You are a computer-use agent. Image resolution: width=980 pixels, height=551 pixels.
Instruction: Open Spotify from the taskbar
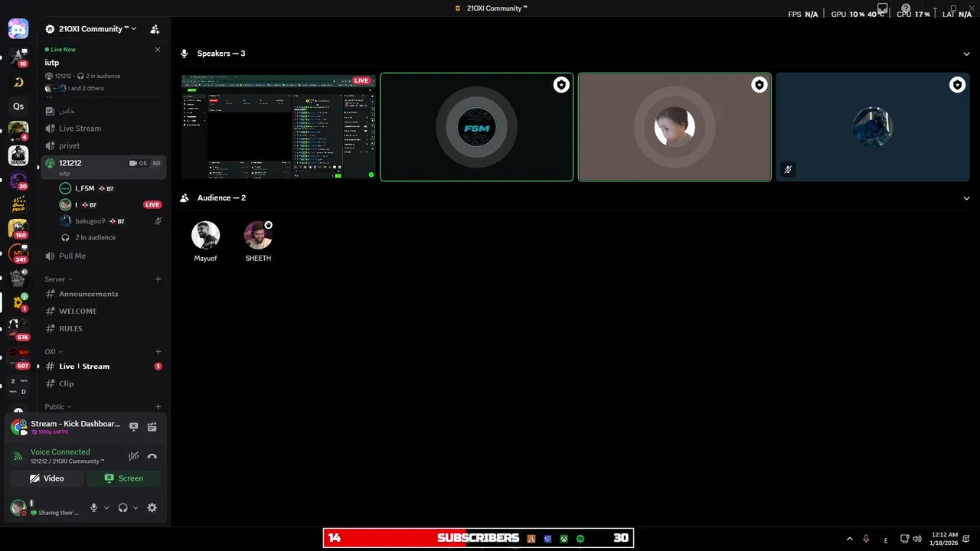click(580, 539)
